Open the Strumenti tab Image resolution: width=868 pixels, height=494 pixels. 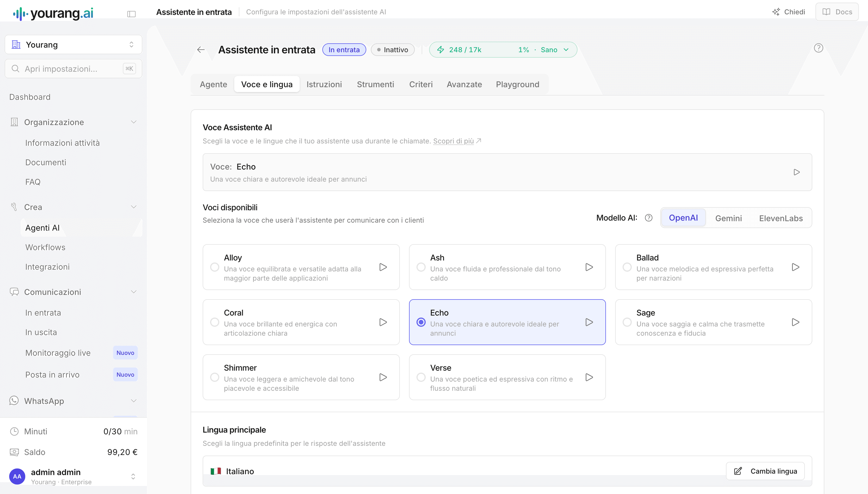click(x=375, y=84)
